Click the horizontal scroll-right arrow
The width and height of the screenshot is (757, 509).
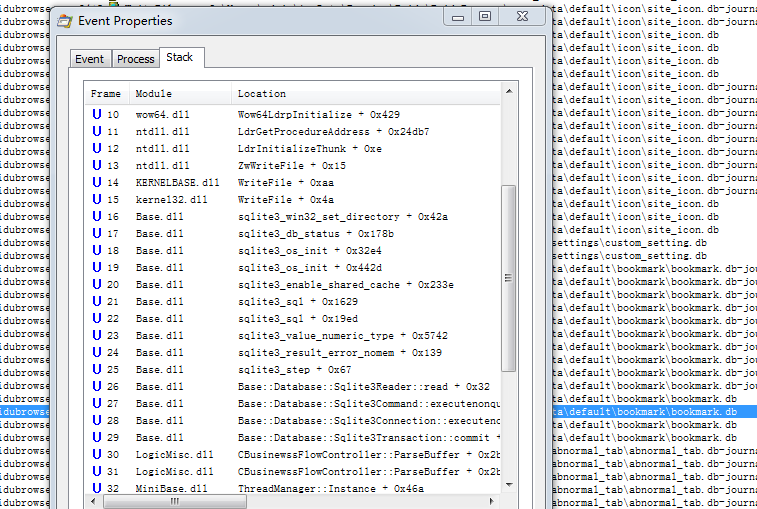tap(491, 501)
